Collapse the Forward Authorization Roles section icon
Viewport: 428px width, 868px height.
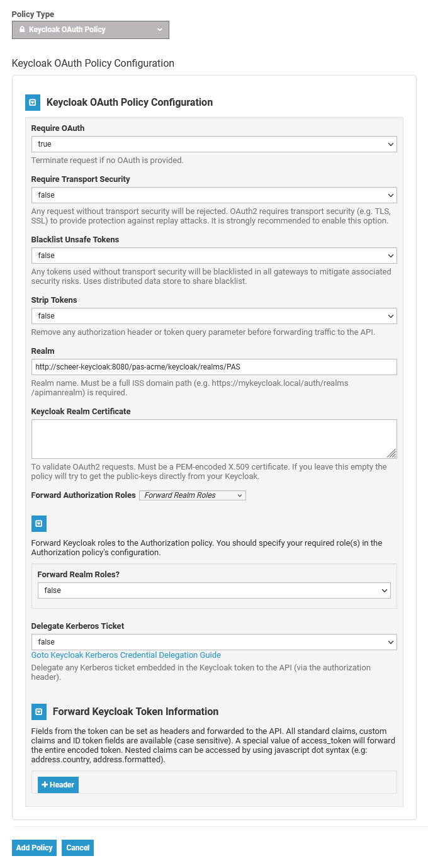tap(38, 524)
